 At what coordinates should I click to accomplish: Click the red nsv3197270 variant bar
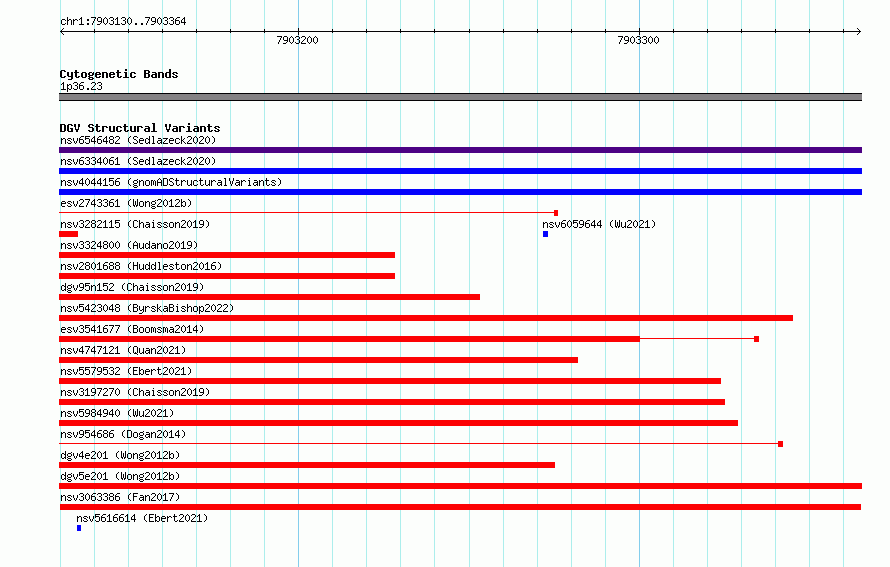pos(392,402)
